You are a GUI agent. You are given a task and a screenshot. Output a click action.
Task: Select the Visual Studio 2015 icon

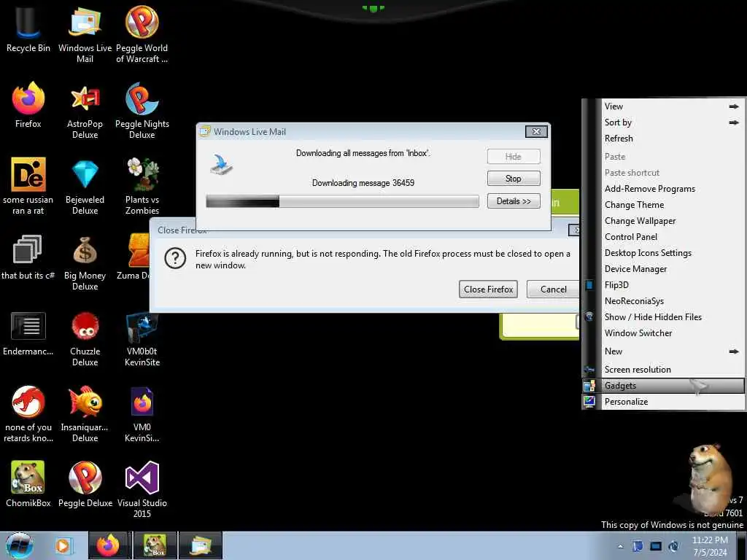(x=142, y=489)
